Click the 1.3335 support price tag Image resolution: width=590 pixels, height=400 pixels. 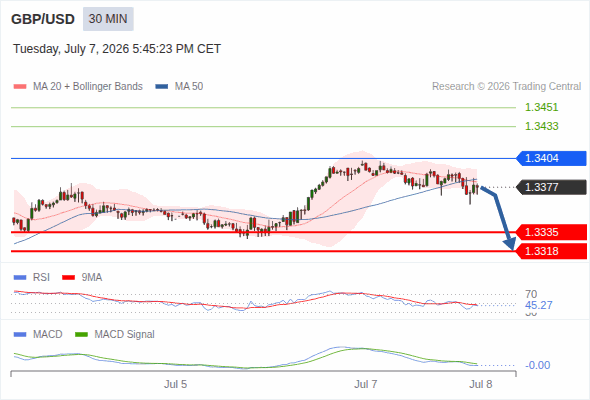551,232
